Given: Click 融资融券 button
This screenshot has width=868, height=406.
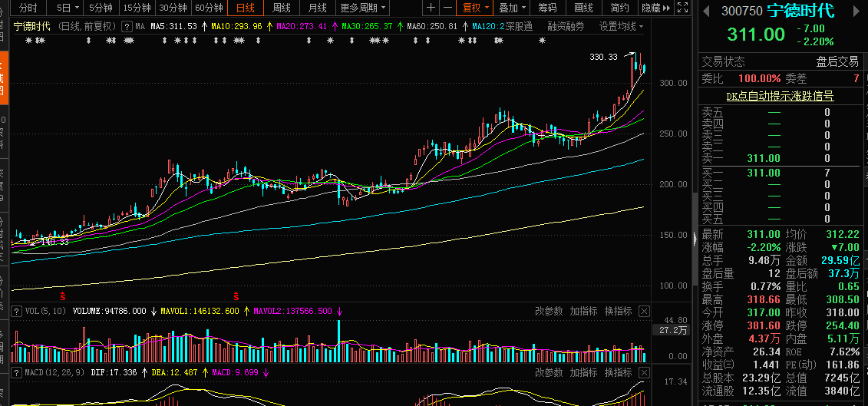Looking at the screenshot, I should click(566, 26).
